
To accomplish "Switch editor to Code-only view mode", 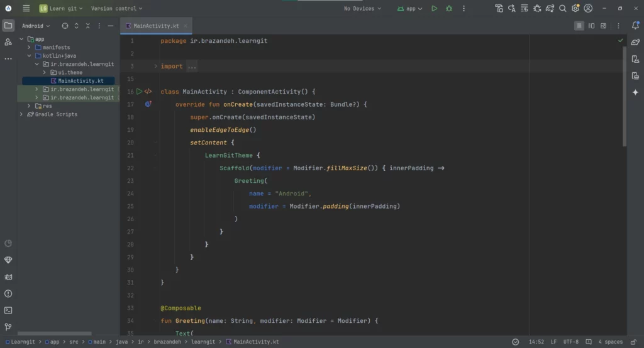I will pos(579,26).
